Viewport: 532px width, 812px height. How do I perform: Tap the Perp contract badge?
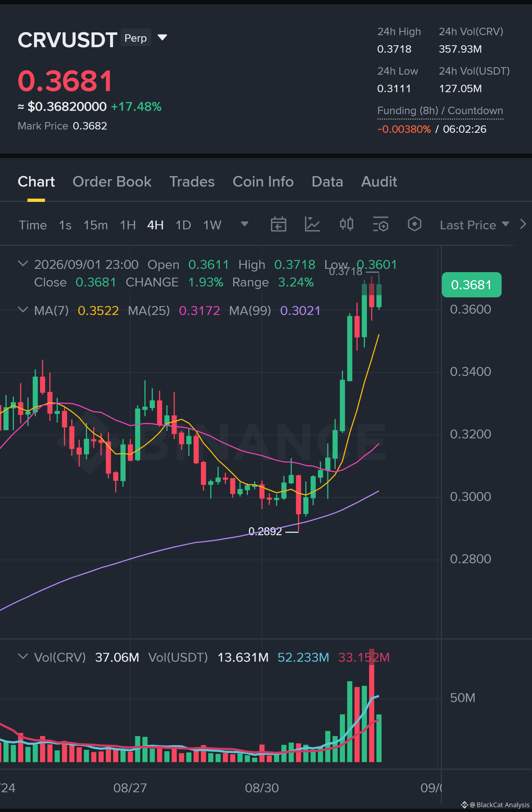(136, 38)
